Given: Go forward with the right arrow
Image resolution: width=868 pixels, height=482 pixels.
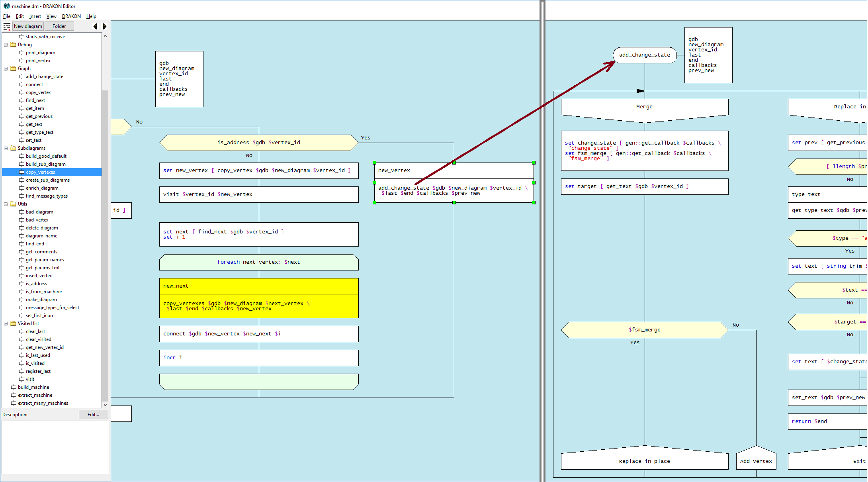Looking at the screenshot, I should click(105, 26).
